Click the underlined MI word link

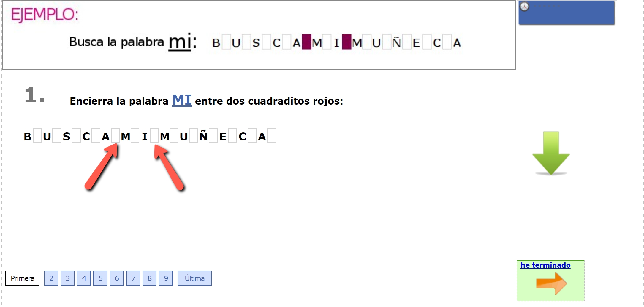[182, 100]
